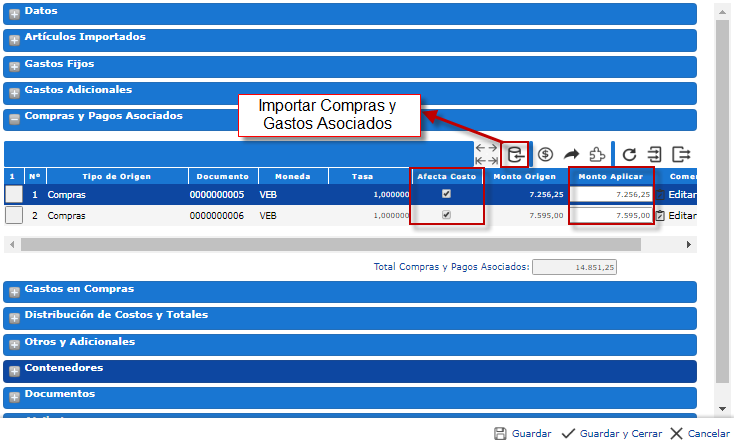This screenshot has height=446, width=734.
Task: Click the Monto Origen column header
Action: (x=524, y=176)
